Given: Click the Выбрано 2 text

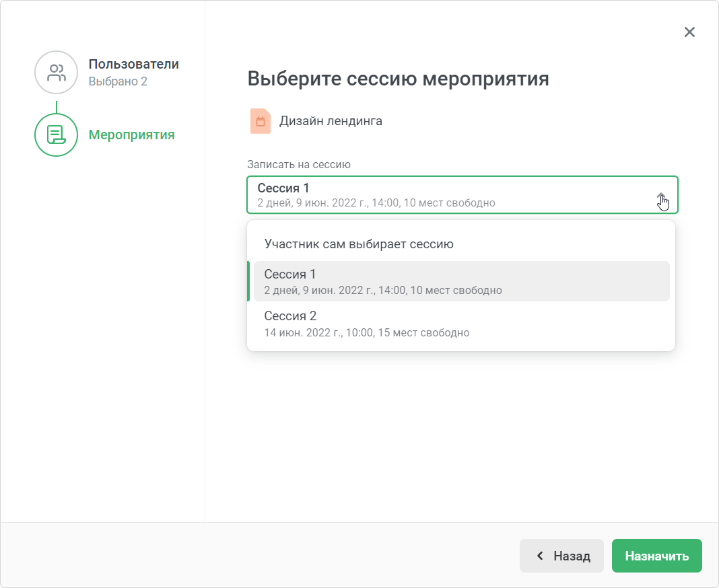Looking at the screenshot, I should (118, 81).
